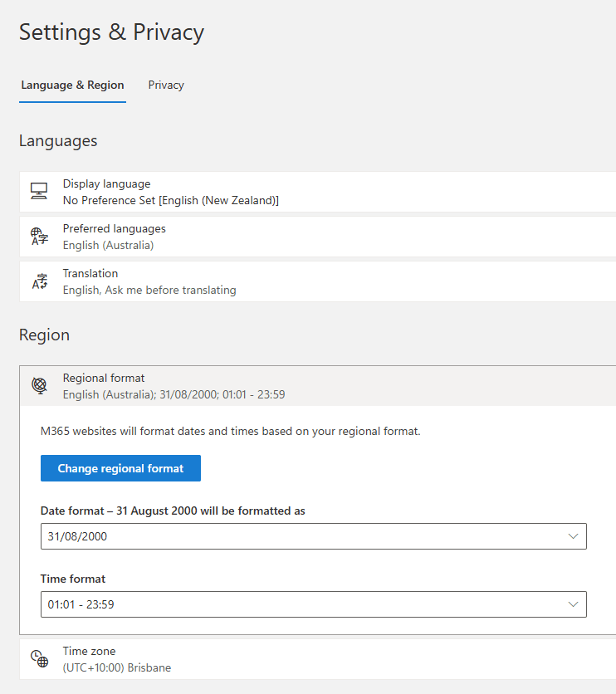Click the Time zone clock icon
616x694 pixels.
pos(39,659)
